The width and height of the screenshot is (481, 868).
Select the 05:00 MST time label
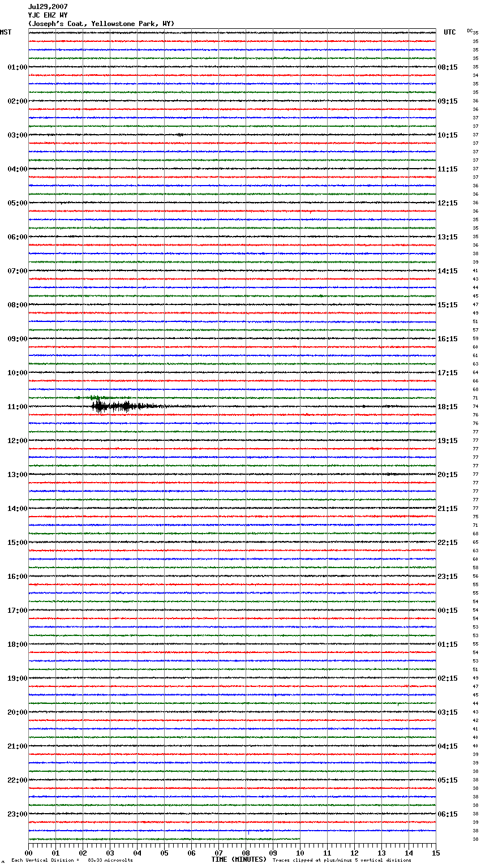pyautogui.click(x=18, y=203)
